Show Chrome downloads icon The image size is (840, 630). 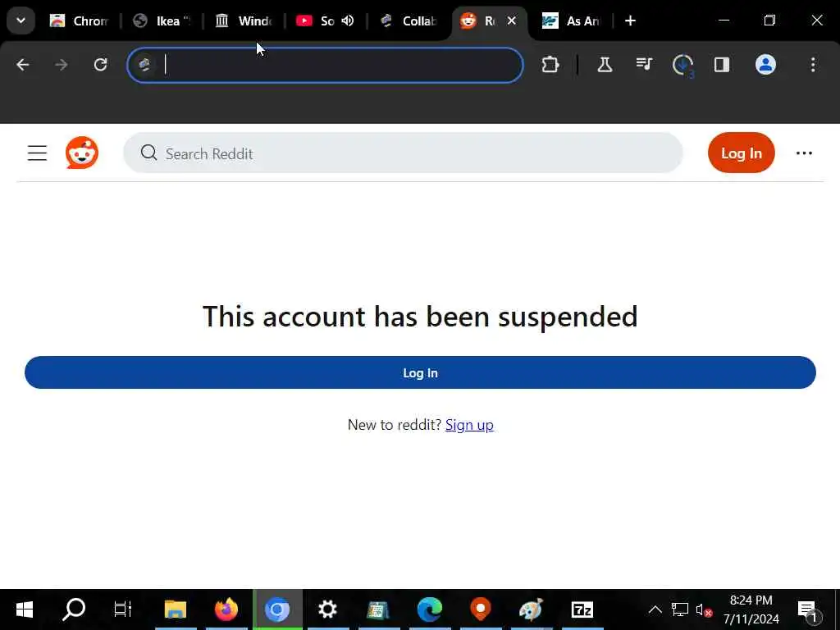(683, 66)
